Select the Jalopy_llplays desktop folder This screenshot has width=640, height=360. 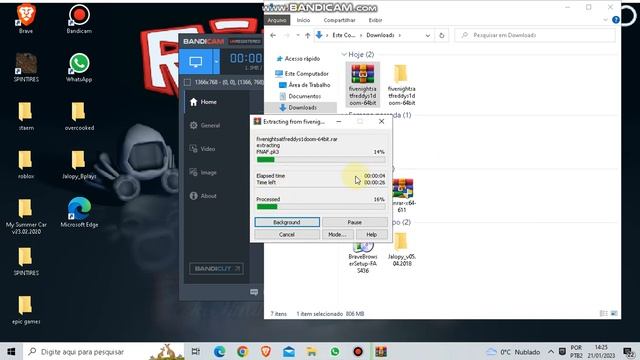(79, 164)
